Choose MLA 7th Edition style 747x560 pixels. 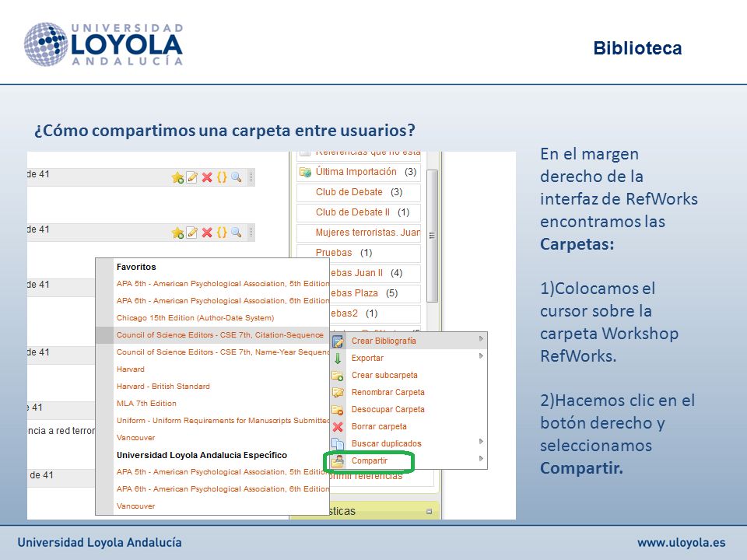coord(146,404)
